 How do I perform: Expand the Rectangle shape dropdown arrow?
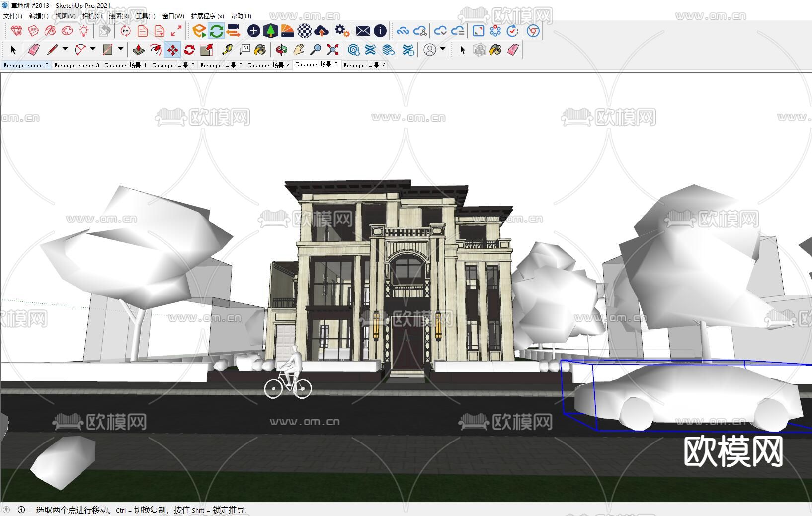click(120, 49)
